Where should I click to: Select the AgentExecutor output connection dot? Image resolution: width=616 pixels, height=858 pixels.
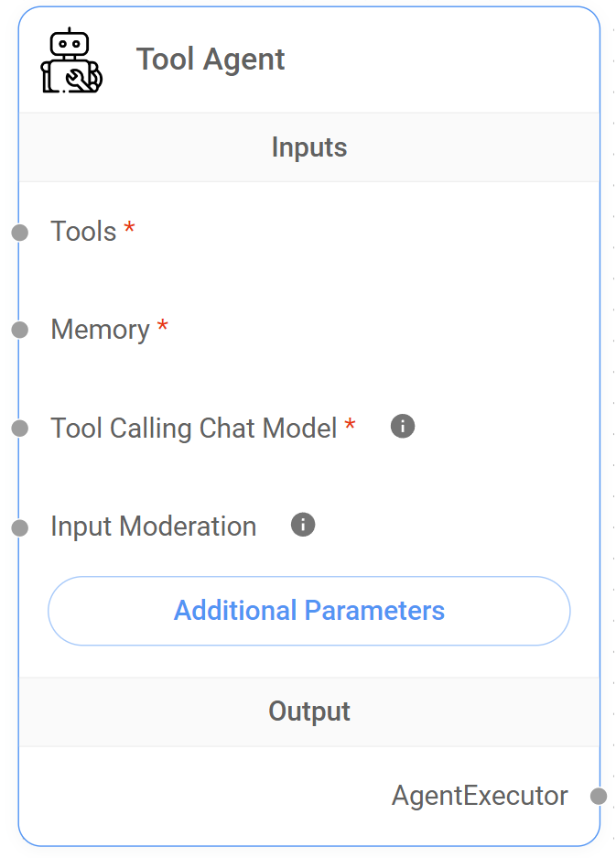click(600, 796)
